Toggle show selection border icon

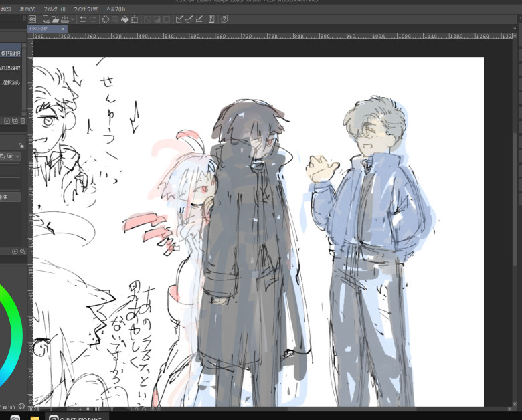pyautogui.click(x=167, y=19)
